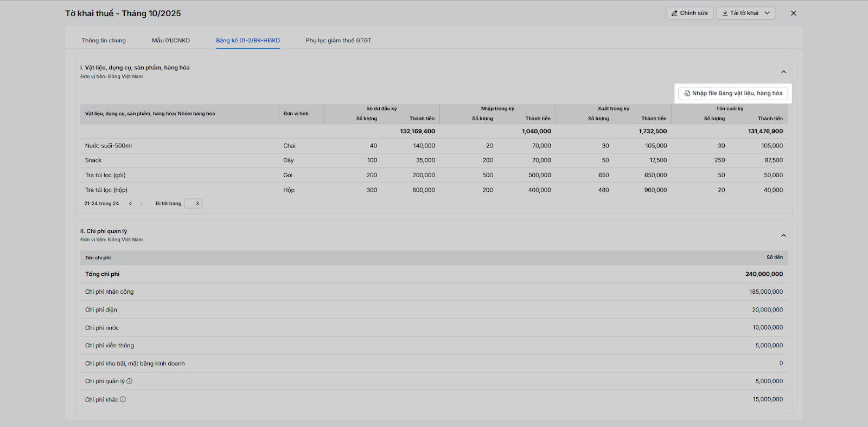
Task: Open the Tải tờ khai download dropdown
Action: point(745,13)
